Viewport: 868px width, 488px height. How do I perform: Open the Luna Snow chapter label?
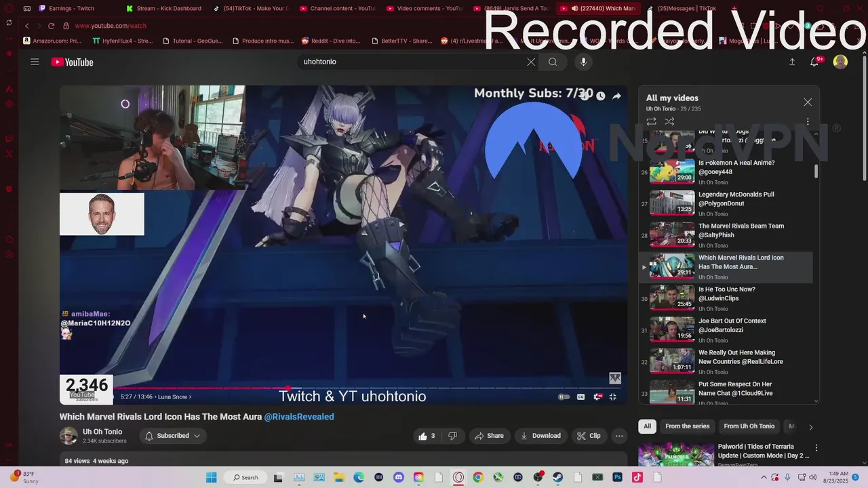[x=174, y=397]
